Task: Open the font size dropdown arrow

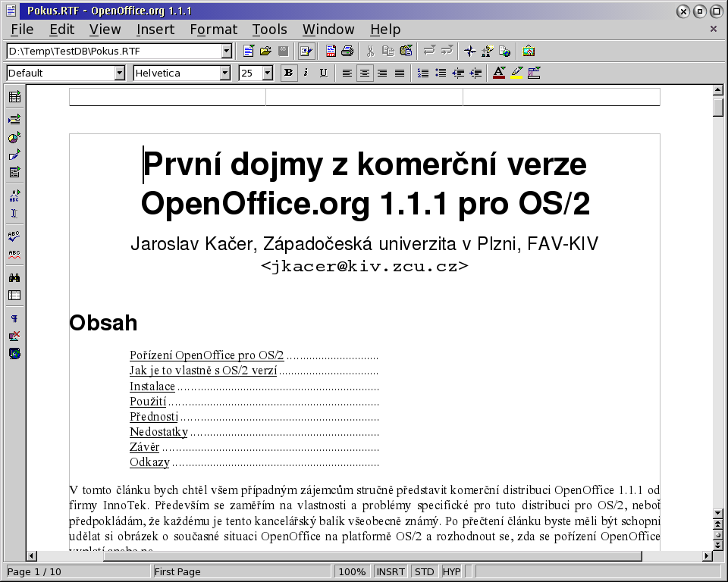Action: [x=268, y=73]
